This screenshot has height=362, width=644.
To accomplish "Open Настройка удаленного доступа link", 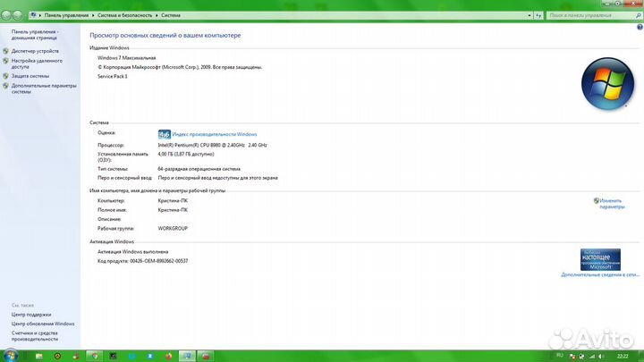I will [37, 63].
